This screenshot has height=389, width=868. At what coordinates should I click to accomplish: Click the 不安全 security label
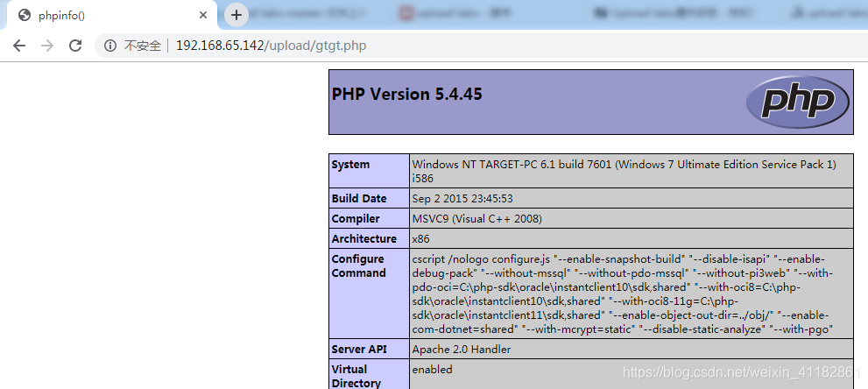coord(142,46)
